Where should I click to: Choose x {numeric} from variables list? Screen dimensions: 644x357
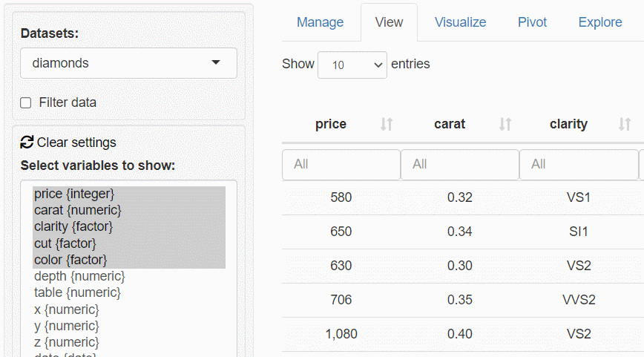[66, 309]
